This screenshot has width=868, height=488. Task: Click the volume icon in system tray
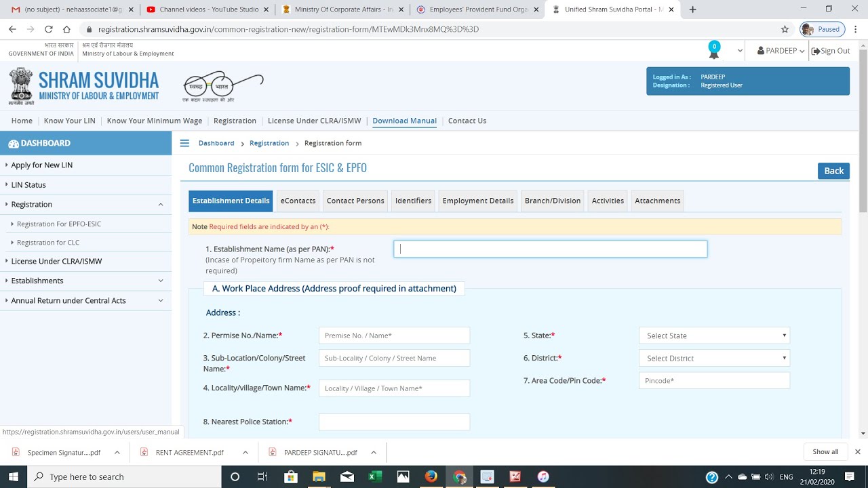click(x=768, y=477)
